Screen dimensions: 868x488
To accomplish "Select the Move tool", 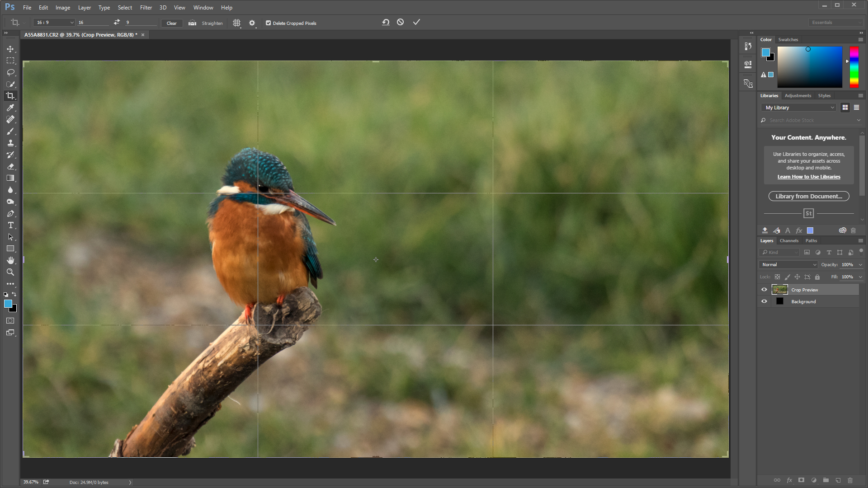I will [10, 49].
